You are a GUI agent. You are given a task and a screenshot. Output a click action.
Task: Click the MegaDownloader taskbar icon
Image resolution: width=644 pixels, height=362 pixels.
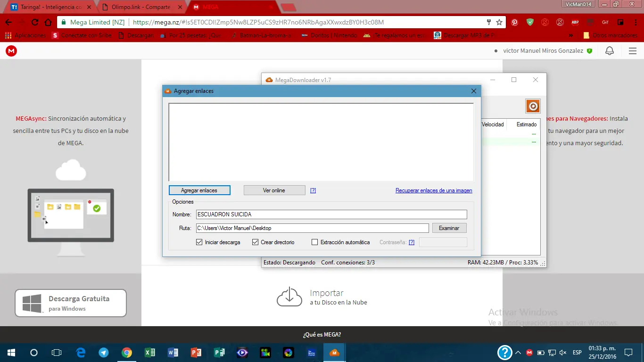pyautogui.click(x=335, y=352)
